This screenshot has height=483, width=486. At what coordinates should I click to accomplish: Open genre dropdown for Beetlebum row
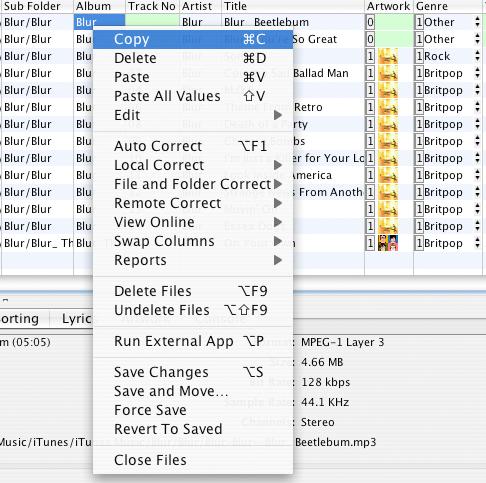(x=478, y=22)
